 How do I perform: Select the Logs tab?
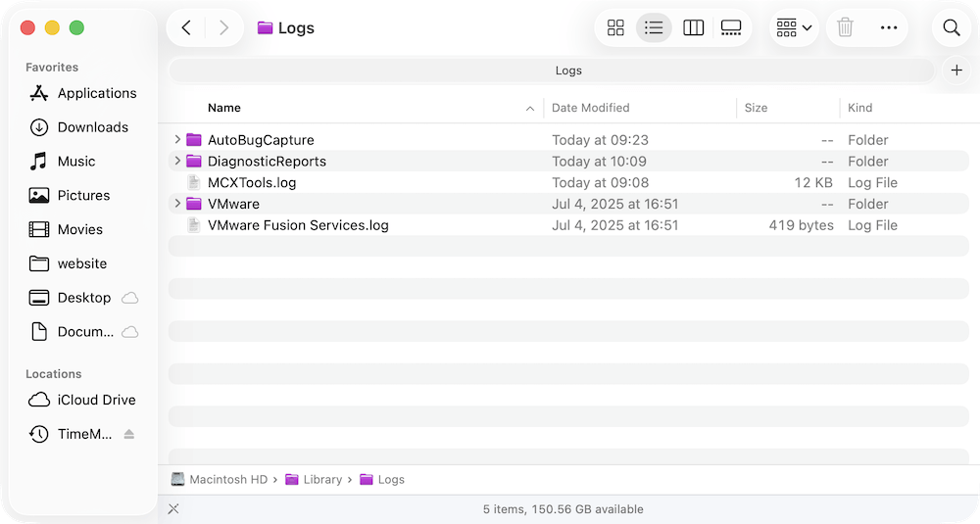[552, 71]
